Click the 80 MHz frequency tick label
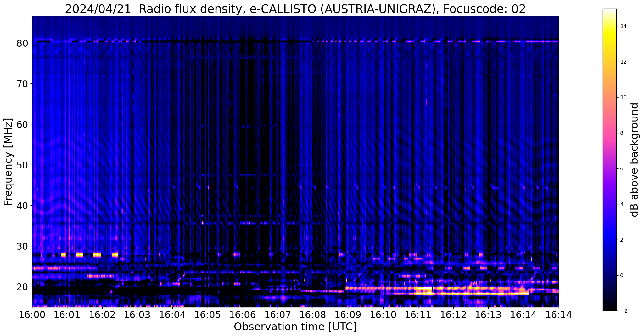 (22, 43)
